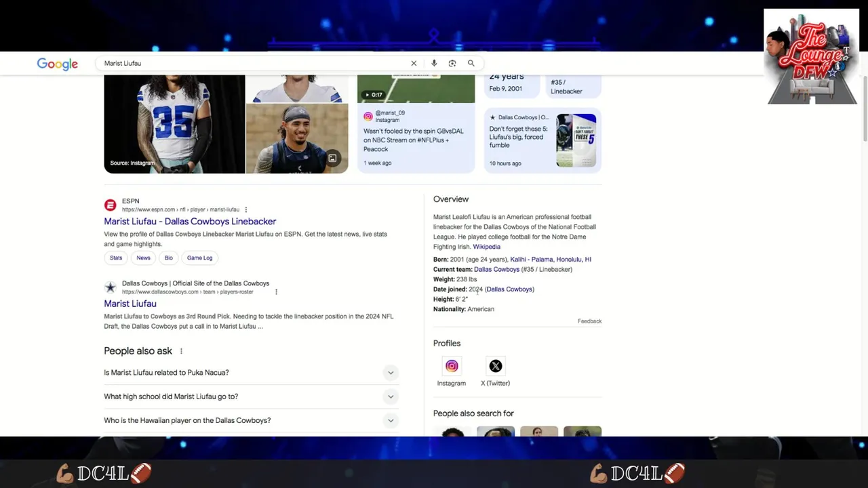868x488 pixels.
Task: Select the Game Log chip
Action: pos(199,258)
